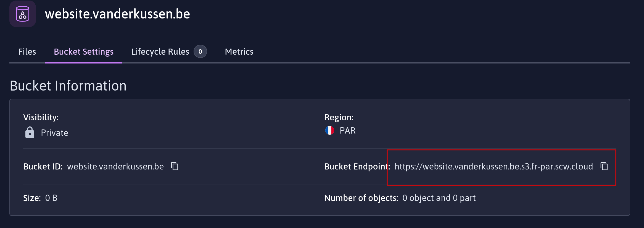The height and width of the screenshot is (228, 644).
Task: Click the Private visibility status
Action: 54,133
